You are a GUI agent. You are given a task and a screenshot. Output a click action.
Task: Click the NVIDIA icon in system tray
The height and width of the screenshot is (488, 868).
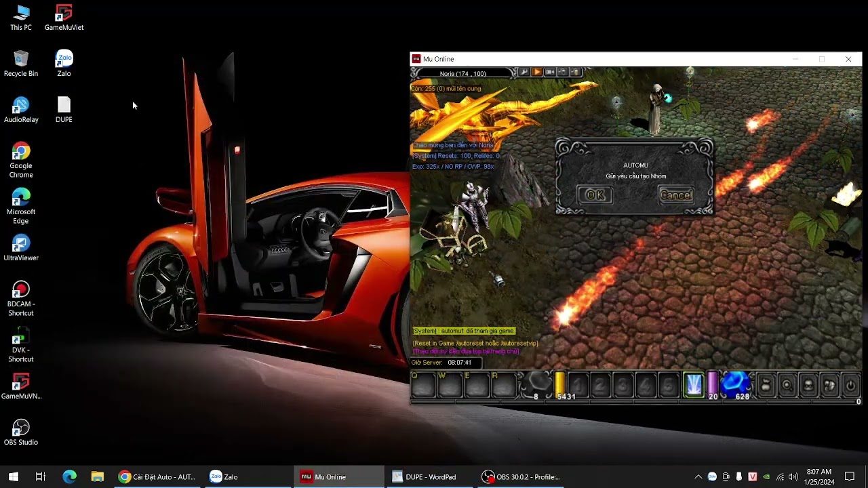766,476
